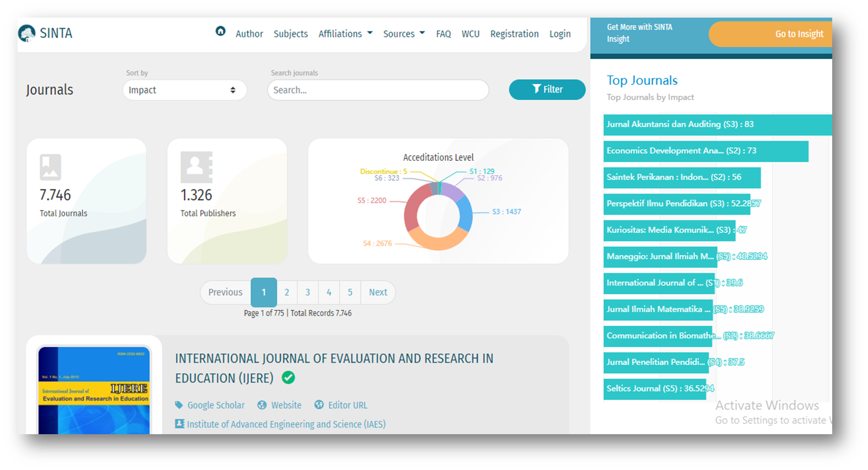Viewport: 868px width, 470px height.
Task: Open the Google Scholar link
Action: (x=216, y=405)
